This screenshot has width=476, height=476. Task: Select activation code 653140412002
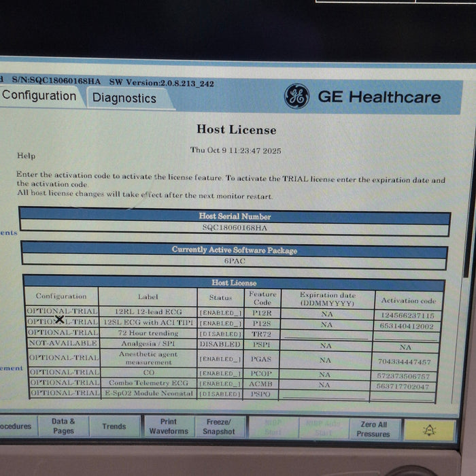click(x=407, y=326)
